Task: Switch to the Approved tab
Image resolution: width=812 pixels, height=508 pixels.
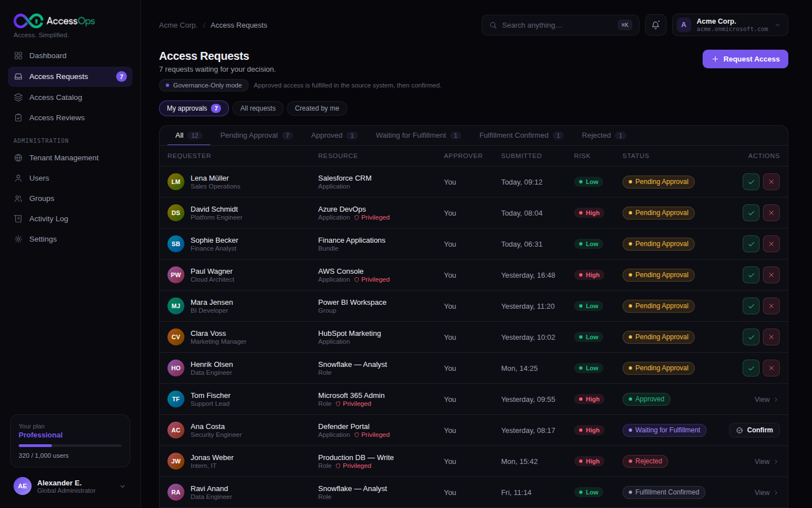Action: 334,135
